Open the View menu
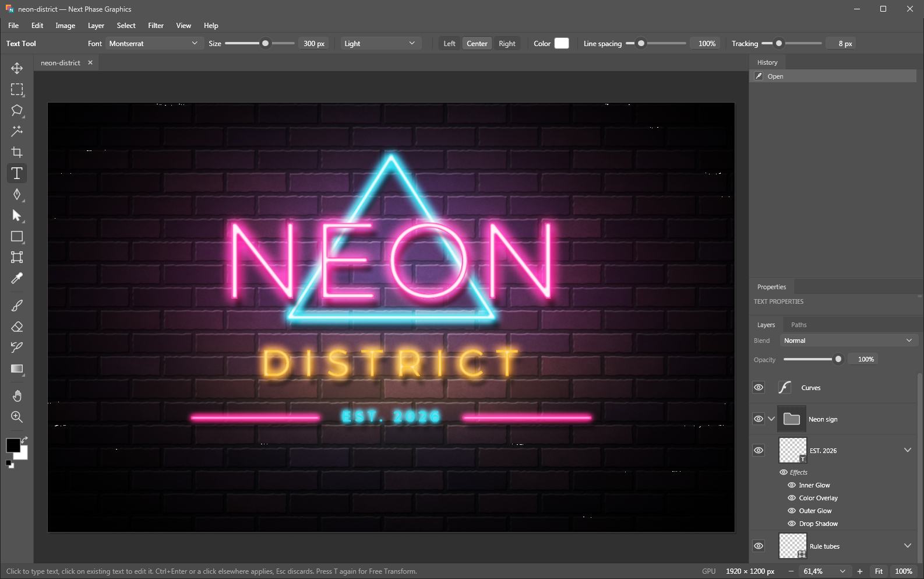Image resolution: width=924 pixels, height=579 pixels. [x=184, y=26]
